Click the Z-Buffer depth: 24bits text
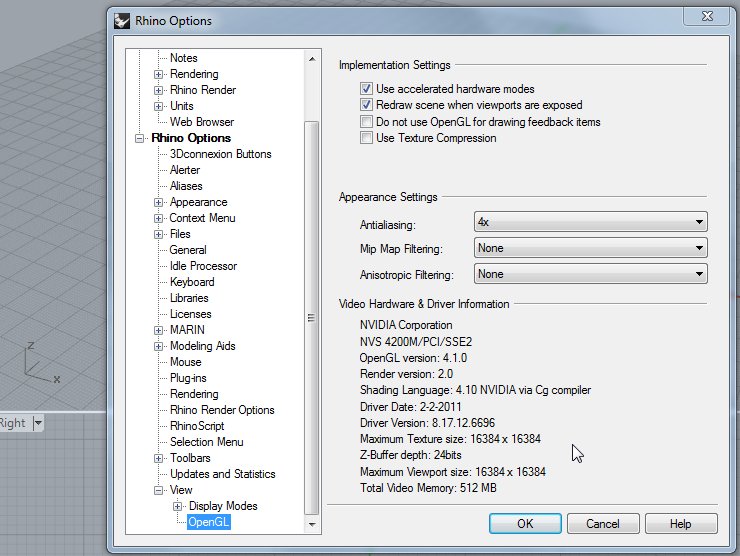740x556 pixels. click(411, 455)
